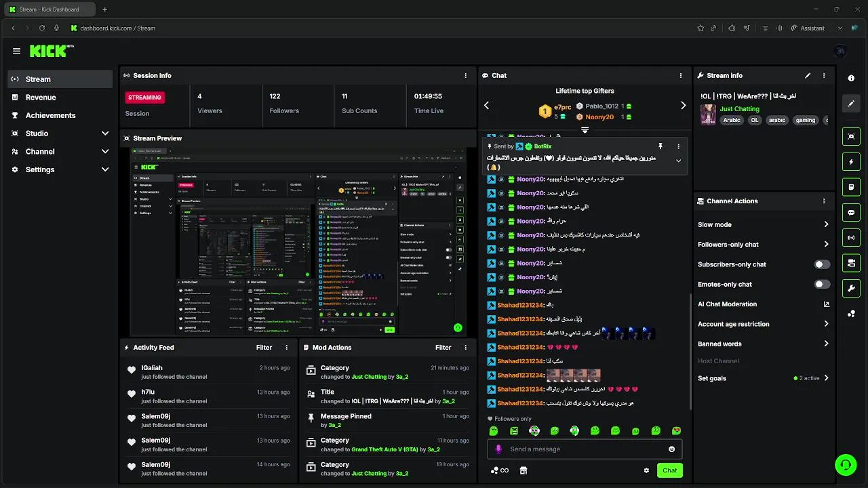
Task: Select Revenue in the left sidebar
Action: [x=60, y=98]
